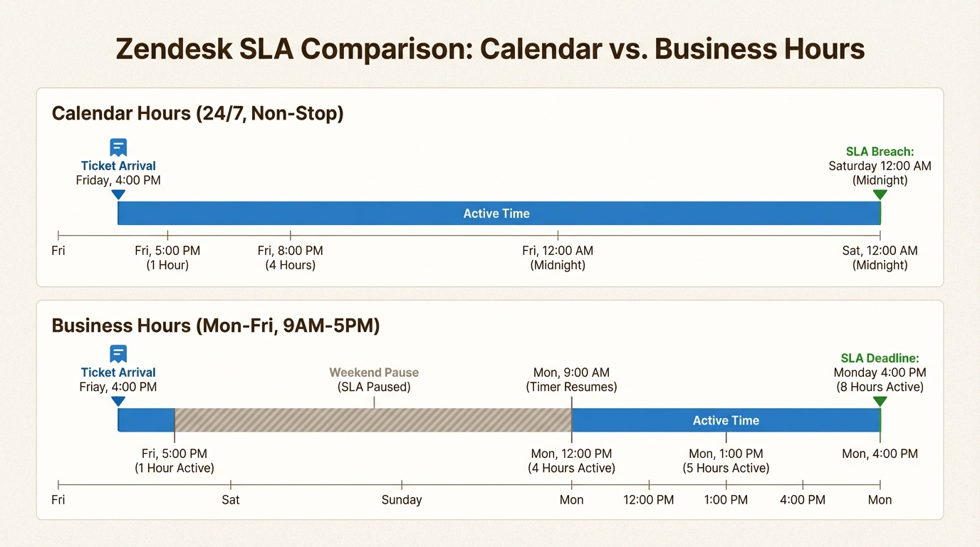Image resolution: width=980 pixels, height=547 pixels.
Task: Click the Calendar Hours section heading
Action: (x=198, y=113)
